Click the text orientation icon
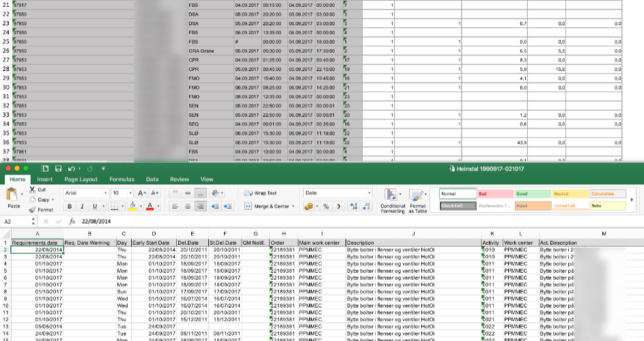 (x=215, y=193)
